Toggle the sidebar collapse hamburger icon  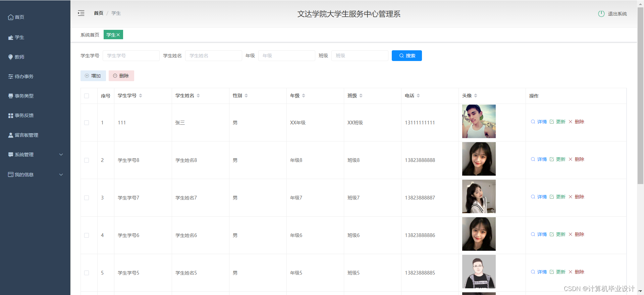click(x=81, y=13)
